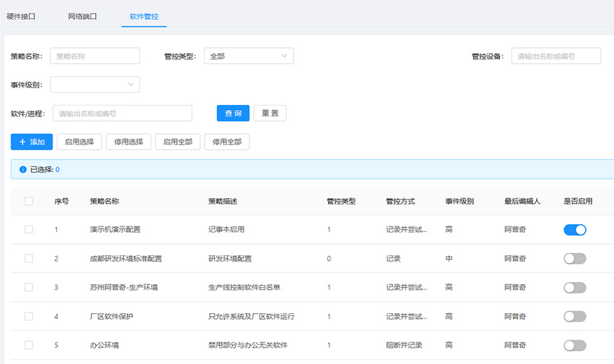Screen dimensions: 614x364
Task: Tick the select-all checkbox in table header
Action: (29, 201)
